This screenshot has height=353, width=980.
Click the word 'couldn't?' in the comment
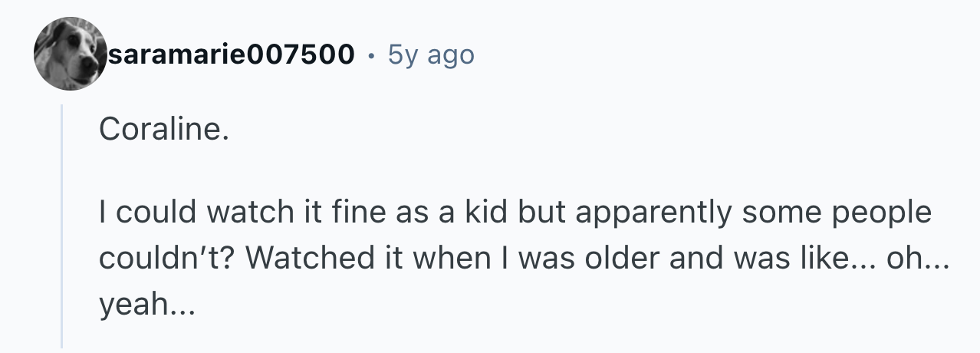pyautogui.click(x=168, y=257)
